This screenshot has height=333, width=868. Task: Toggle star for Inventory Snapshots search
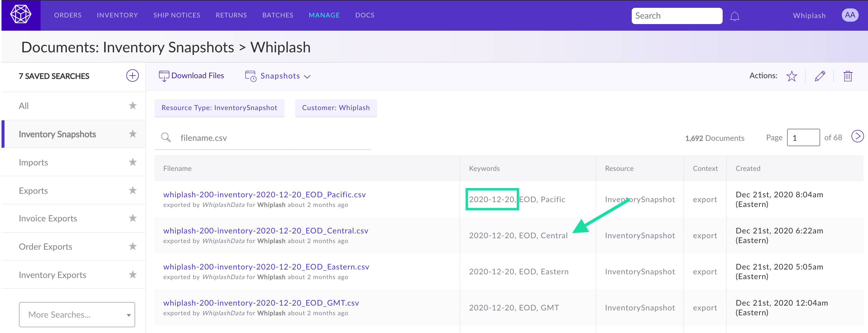coord(133,134)
